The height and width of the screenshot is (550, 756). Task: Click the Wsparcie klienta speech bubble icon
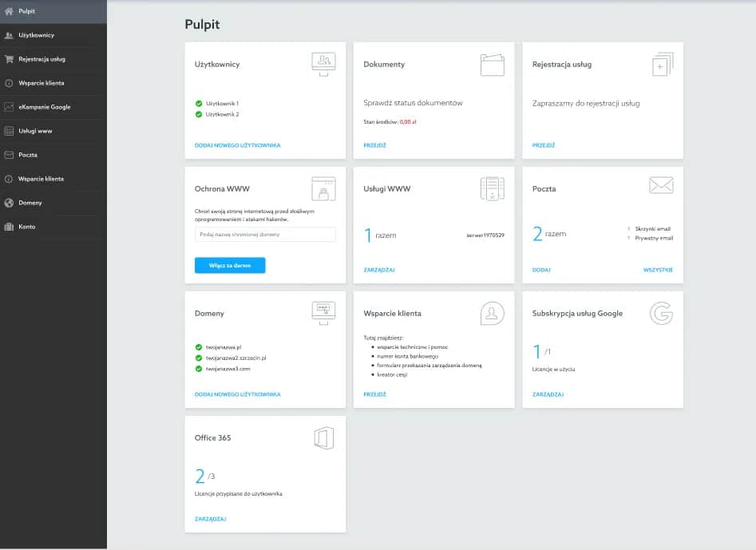coord(492,314)
